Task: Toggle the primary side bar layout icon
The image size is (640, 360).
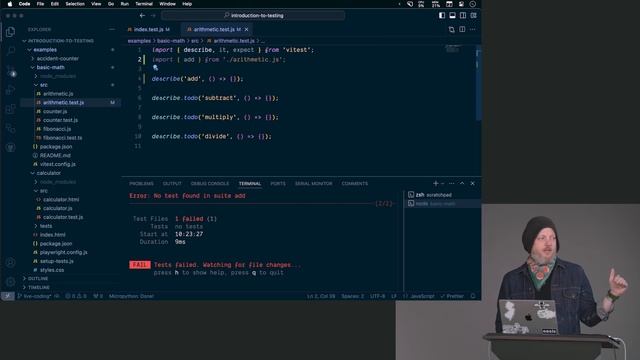Action: pos(442,16)
